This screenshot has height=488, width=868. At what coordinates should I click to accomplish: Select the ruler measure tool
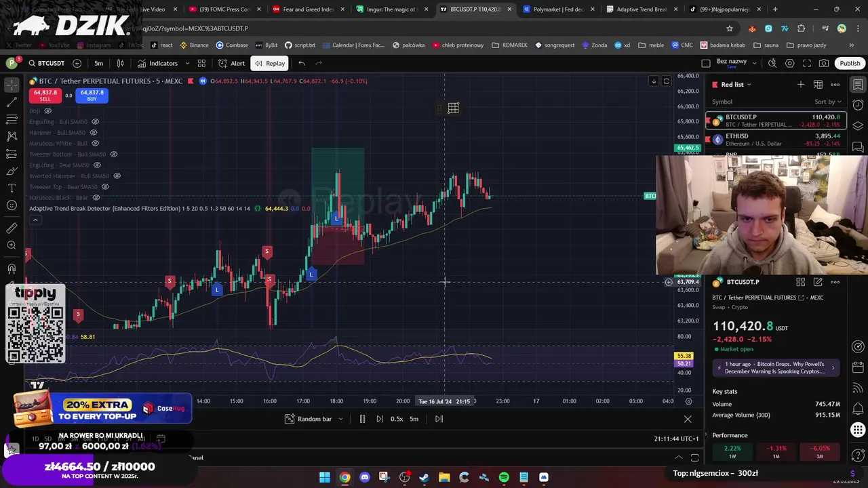point(12,228)
